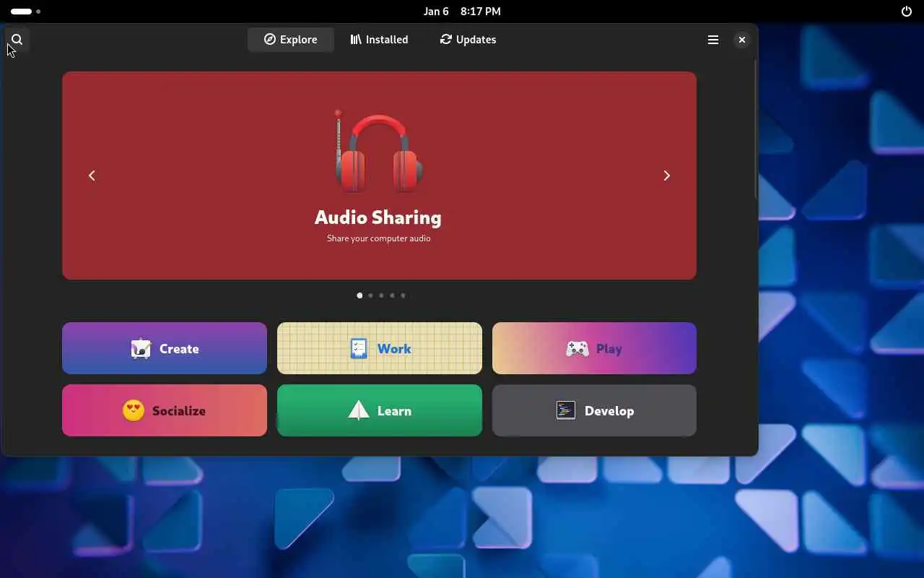Image resolution: width=924 pixels, height=578 pixels.
Task: Click the game controller icon on Play
Action: [577, 349]
